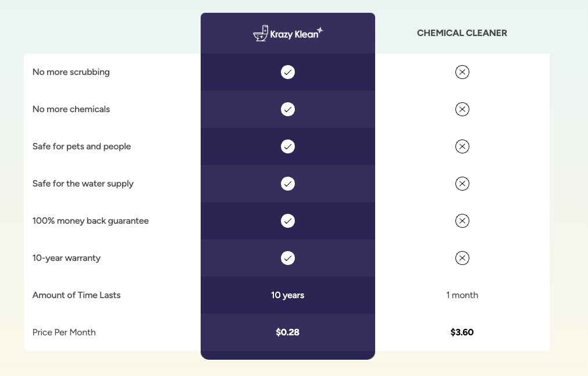This screenshot has height=376, width=588.
Task: Click checkmark for Safe for pets and people
Action: pos(288,146)
